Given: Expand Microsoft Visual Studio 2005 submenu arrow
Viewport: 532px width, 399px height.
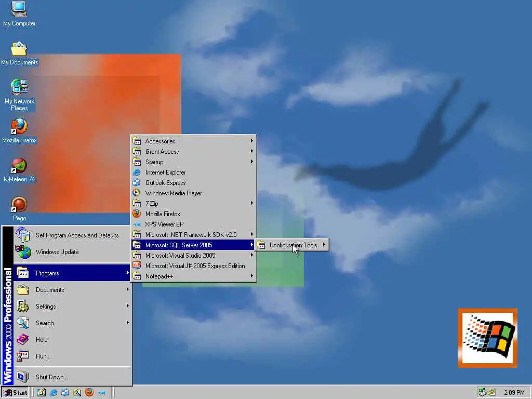Looking at the screenshot, I should [252, 255].
